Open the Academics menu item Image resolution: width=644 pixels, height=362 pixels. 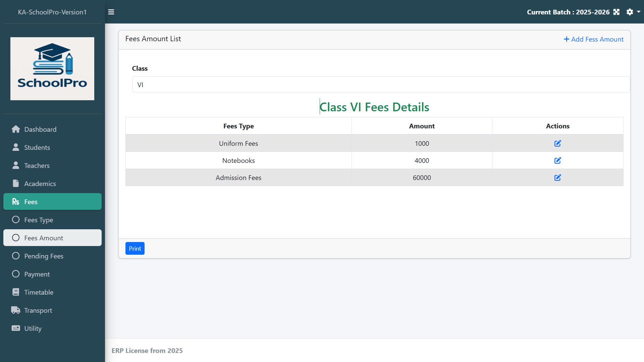(40, 184)
